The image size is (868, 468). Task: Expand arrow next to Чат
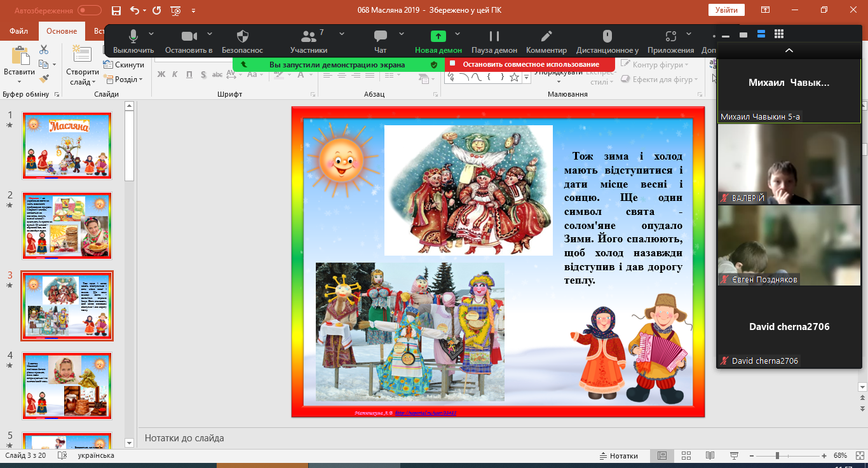click(x=400, y=33)
